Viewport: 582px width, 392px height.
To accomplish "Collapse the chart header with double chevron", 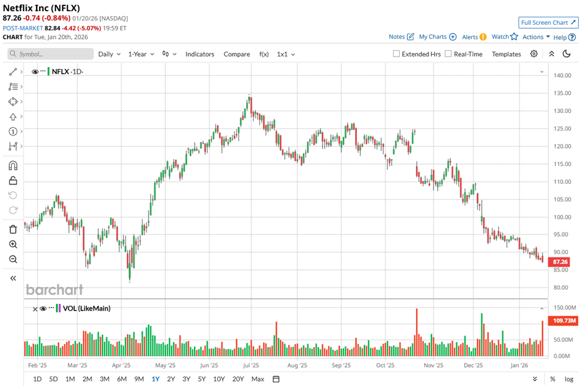I will click(x=552, y=54).
